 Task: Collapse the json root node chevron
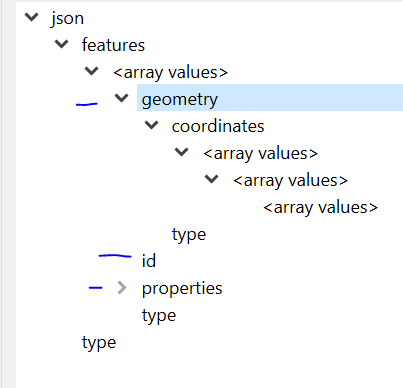click(32, 17)
